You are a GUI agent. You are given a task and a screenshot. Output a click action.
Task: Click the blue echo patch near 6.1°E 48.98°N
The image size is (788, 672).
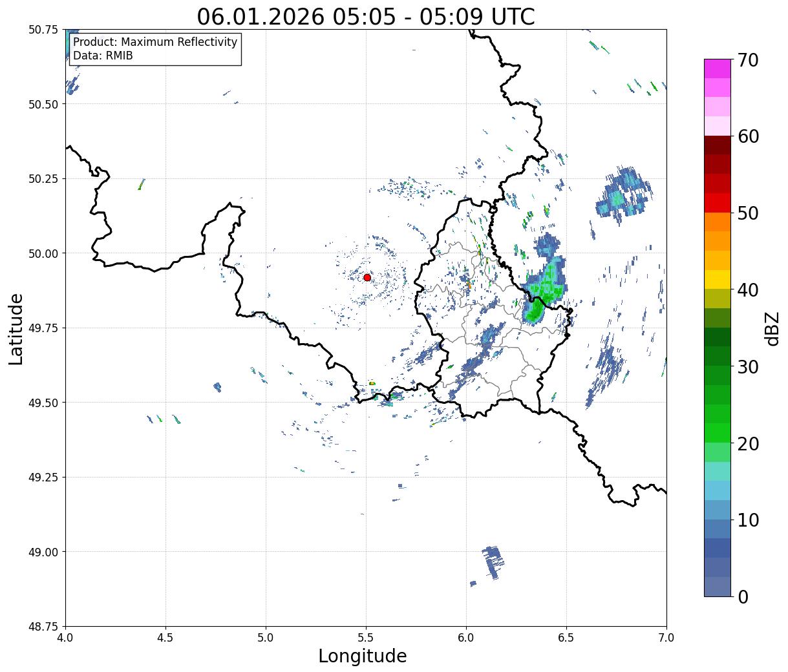pyautogui.click(x=493, y=562)
